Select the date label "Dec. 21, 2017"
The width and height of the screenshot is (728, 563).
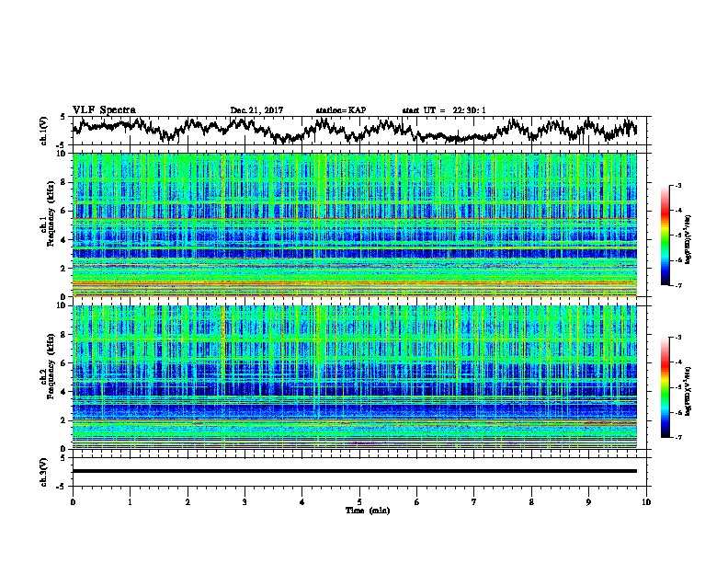coord(256,110)
